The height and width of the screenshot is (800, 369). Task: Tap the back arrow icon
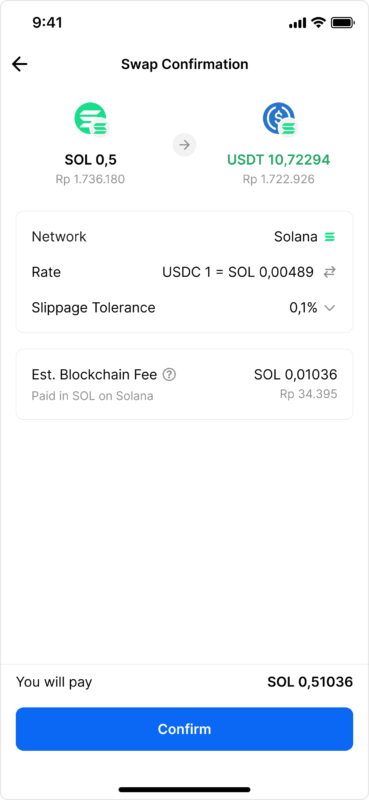[x=19, y=64]
